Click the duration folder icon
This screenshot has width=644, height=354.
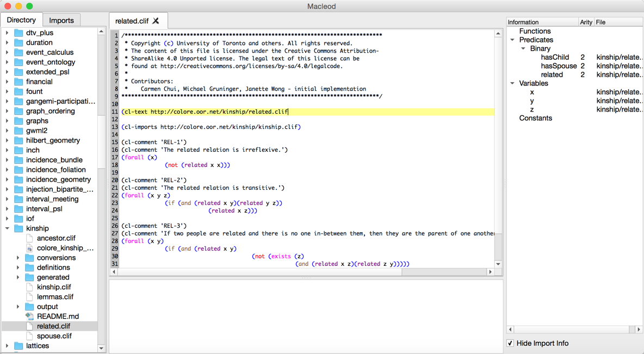(18, 43)
